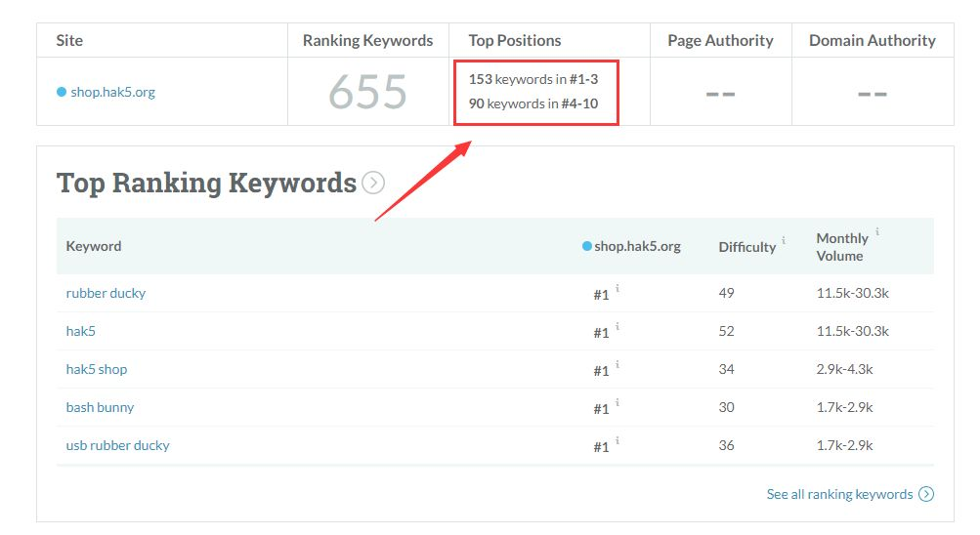Screen dimensions: 980x535
Task: Click the Monthly Volume info icon
Action: 877,231
